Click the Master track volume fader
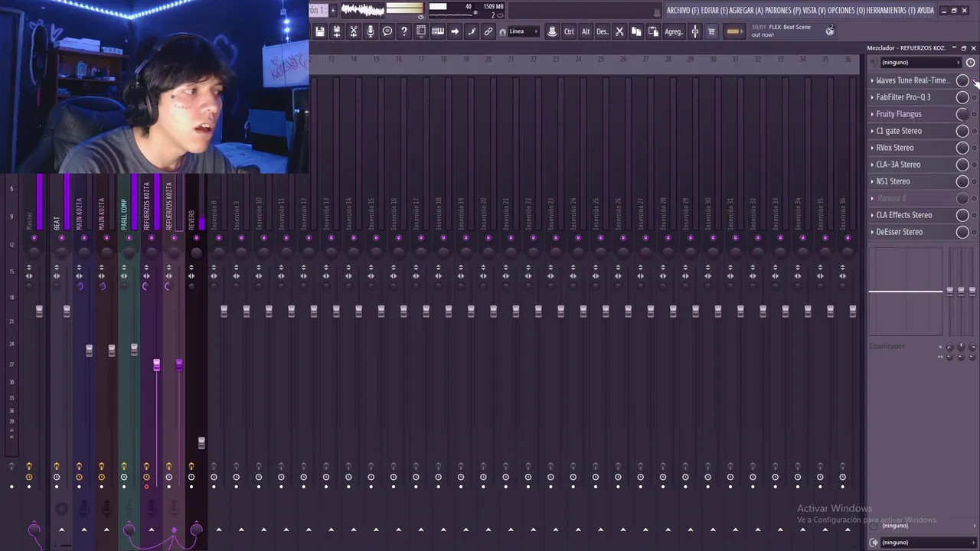The image size is (980, 551). [x=39, y=311]
